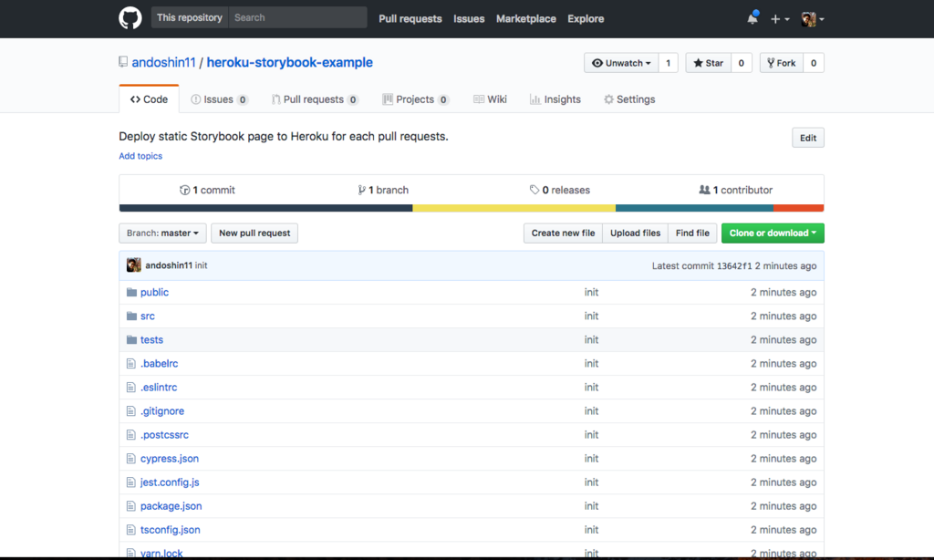The height and width of the screenshot is (560, 934).
Task: Click the .eslintrc file icon
Action: point(131,388)
